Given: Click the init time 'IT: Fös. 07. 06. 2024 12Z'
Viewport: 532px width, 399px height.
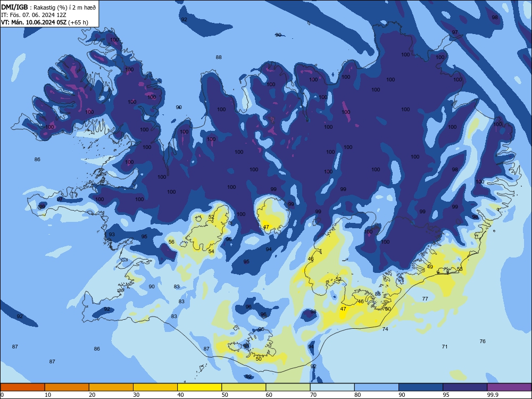Looking at the screenshot, I should tap(34, 15).
